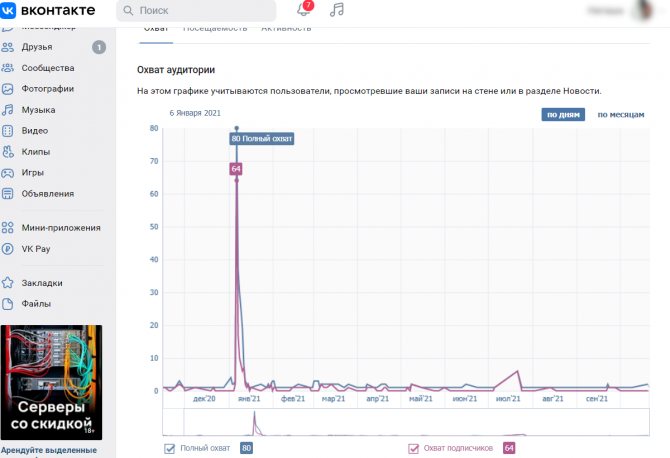Open Видео video icon in sidebar

coord(8,131)
